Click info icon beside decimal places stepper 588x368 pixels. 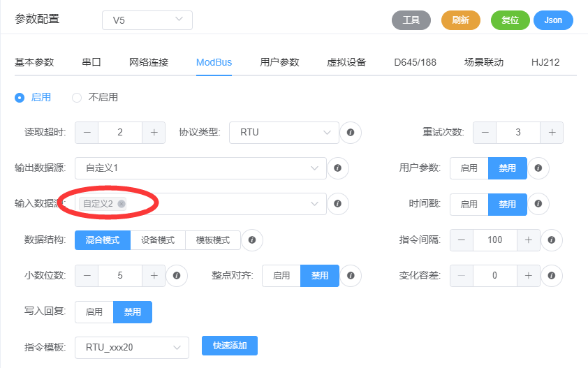click(x=177, y=276)
